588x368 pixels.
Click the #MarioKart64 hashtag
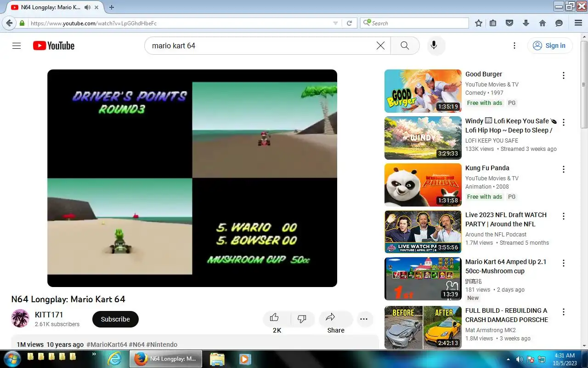[107, 345]
